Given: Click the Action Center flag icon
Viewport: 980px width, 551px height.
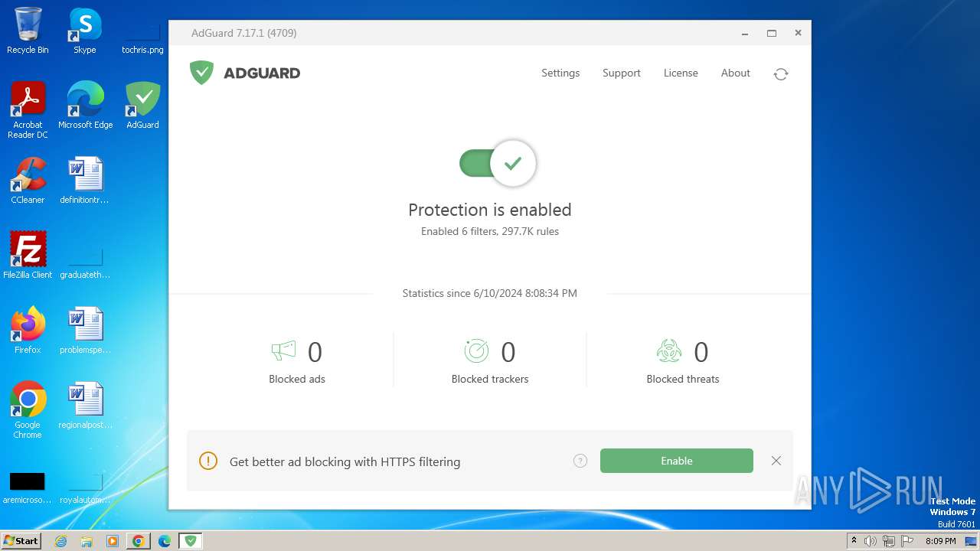Looking at the screenshot, I should 907,541.
